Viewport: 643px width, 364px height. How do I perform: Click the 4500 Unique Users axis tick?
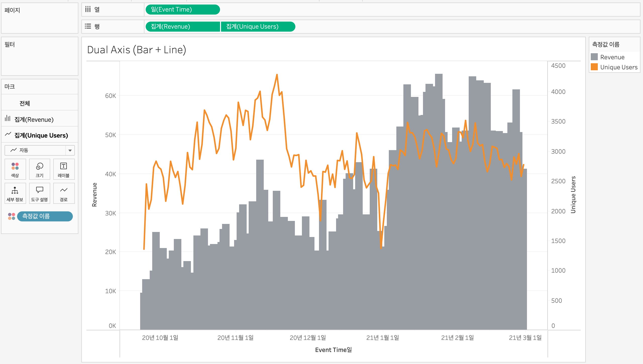(558, 66)
